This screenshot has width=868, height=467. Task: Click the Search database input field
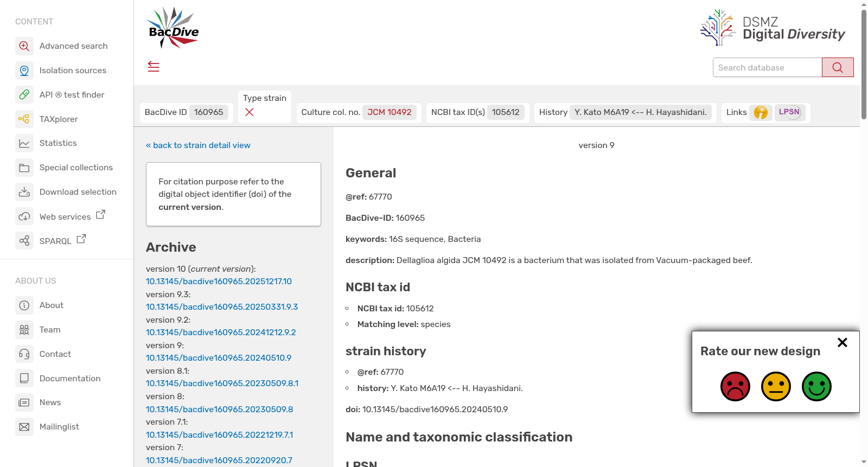pyautogui.click(x=767, y=67)
